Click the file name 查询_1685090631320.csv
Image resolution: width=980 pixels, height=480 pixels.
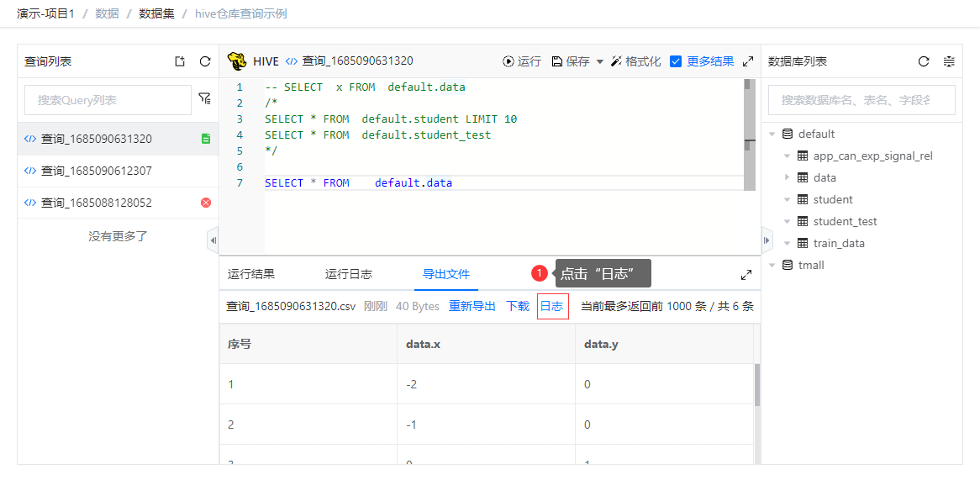click(291, 306)
